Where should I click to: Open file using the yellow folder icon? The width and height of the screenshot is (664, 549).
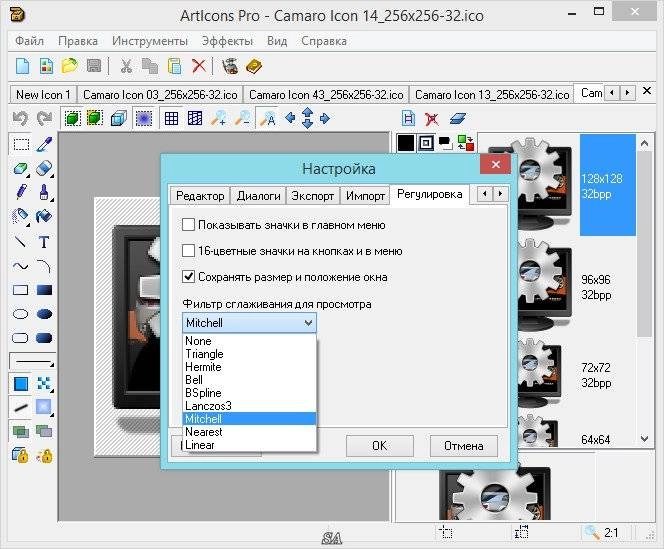pos(69,66)
